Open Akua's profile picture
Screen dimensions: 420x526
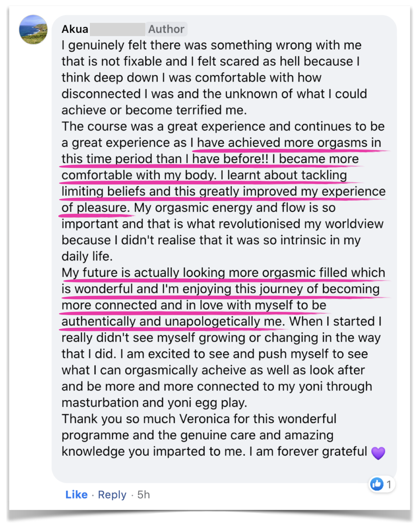coord(33,29)
